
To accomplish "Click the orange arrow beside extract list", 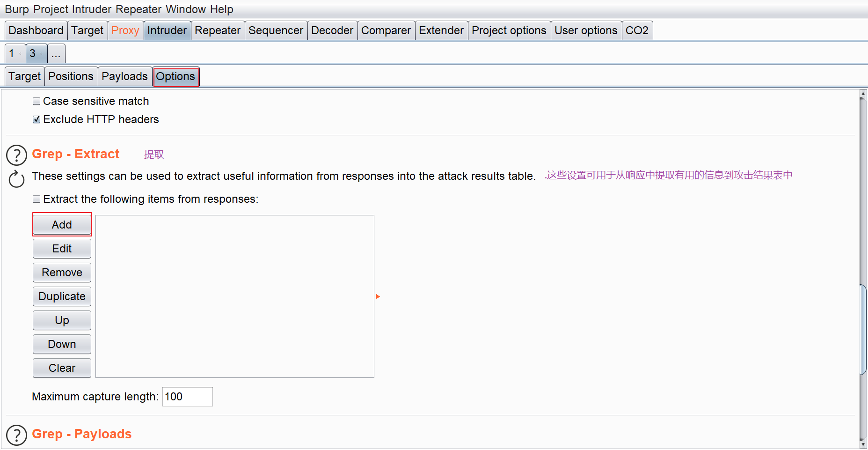I will pyautogui.click(x=378, y=296).
